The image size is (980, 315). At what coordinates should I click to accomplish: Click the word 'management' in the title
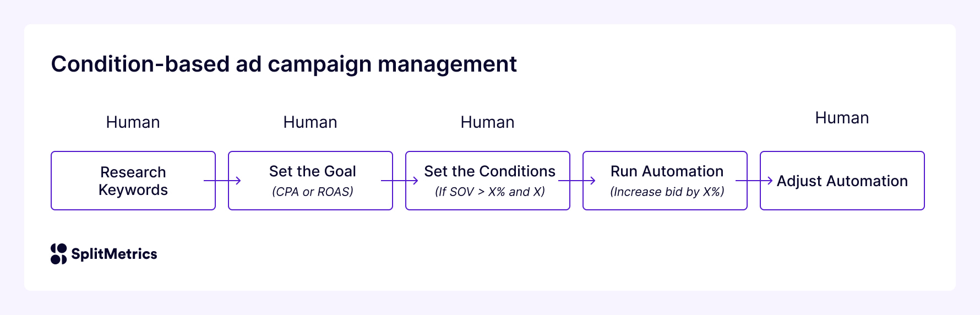[447, 64]
